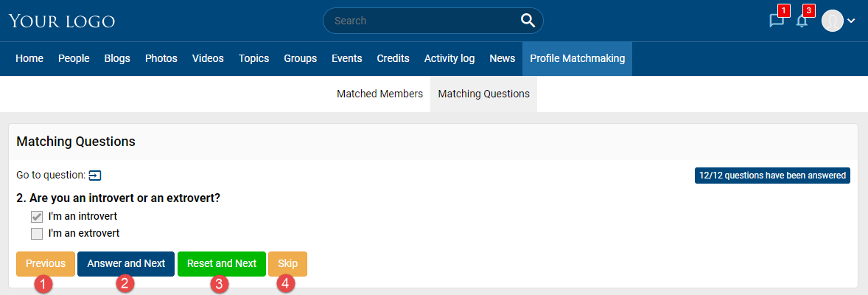
Task: Go to the Credits menu item
Action: click(x=393, y=59)
